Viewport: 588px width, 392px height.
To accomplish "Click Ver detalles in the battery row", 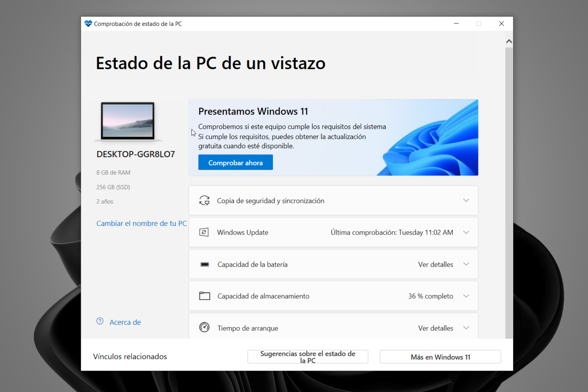I will 435,264.
